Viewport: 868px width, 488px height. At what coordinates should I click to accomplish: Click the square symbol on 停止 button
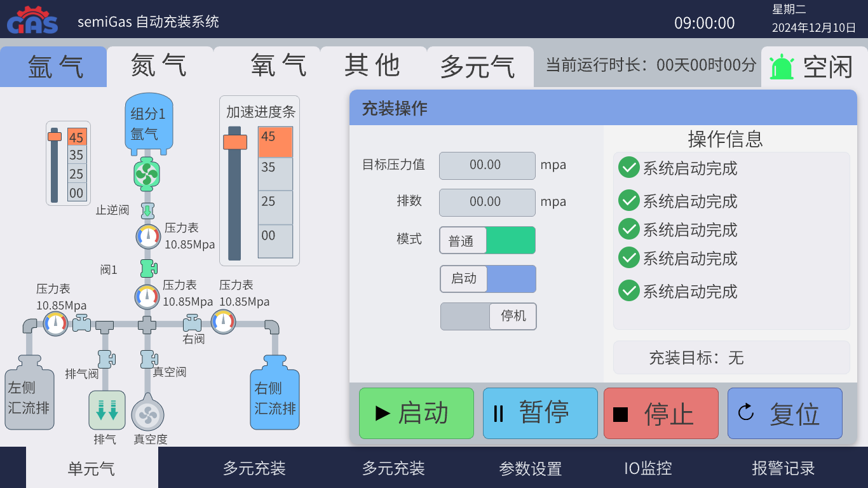click(620, 414)
